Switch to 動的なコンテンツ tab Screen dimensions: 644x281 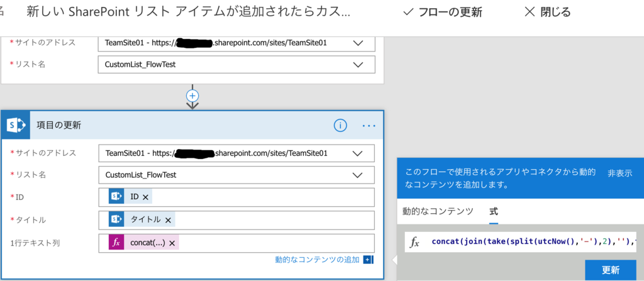pyautogui.click(x=438, y=212)
